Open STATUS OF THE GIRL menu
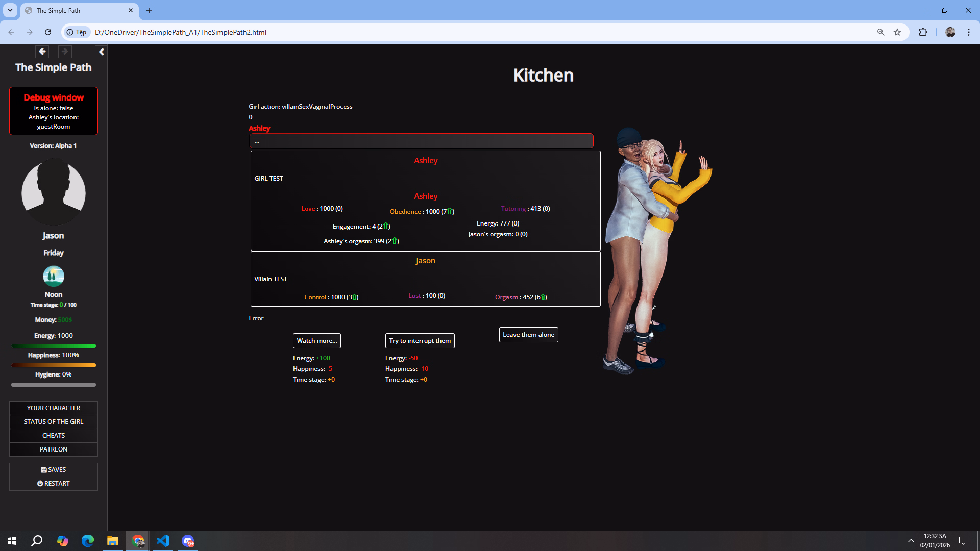 click(x=54, y=421)
